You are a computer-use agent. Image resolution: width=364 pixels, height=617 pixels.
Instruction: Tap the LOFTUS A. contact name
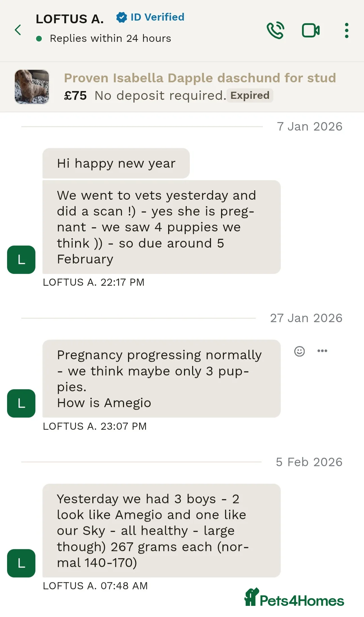[x=70, y=19]
